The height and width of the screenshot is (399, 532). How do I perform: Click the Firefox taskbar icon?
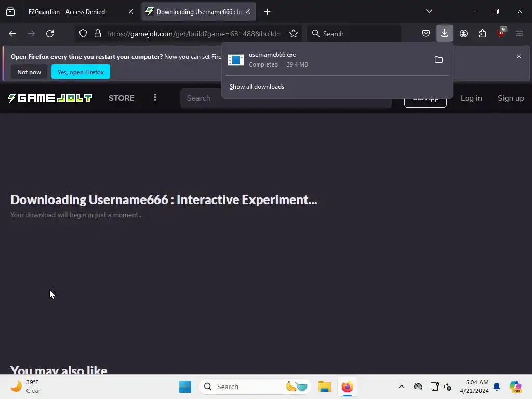point(348,387)
